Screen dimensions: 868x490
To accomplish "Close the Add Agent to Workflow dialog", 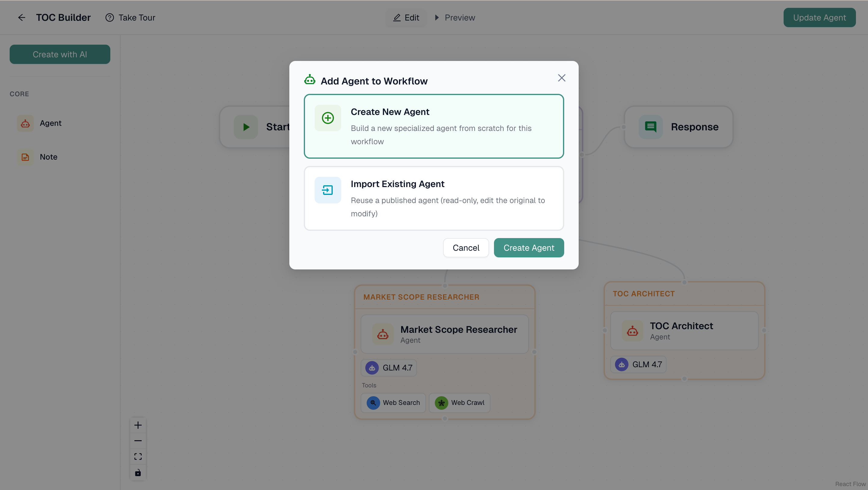I will pos(561,78).
